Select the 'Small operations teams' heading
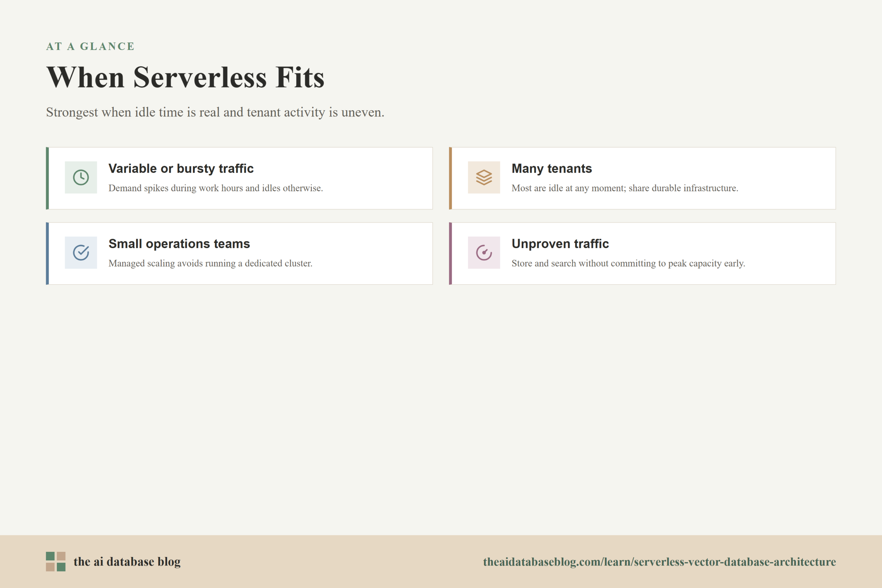The width and height of the screenshot is (882, 588). [179, 244]
